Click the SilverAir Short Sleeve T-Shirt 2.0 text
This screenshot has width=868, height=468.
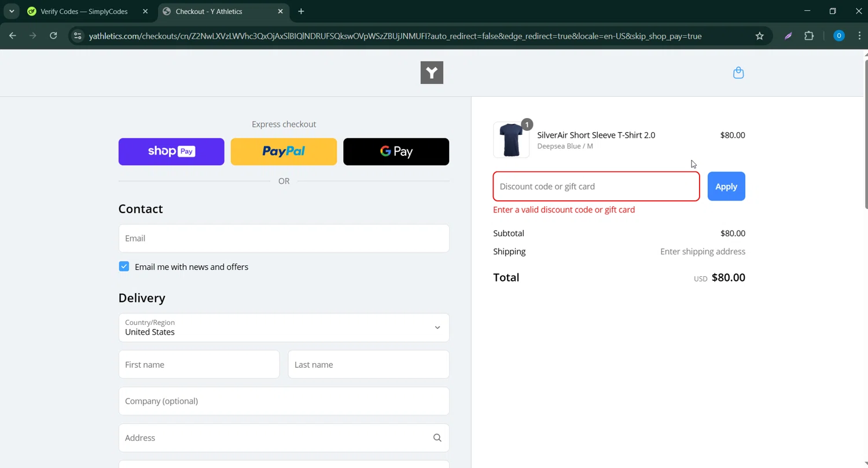[596, 135]
